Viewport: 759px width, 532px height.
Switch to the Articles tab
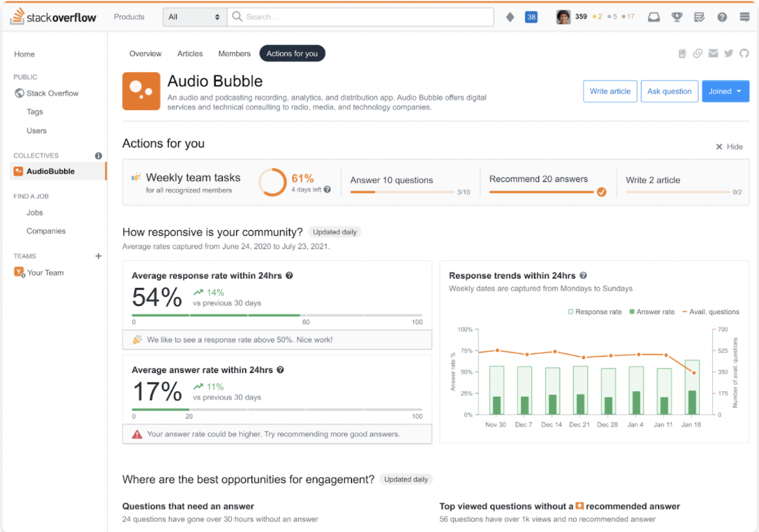coord(190,53)
